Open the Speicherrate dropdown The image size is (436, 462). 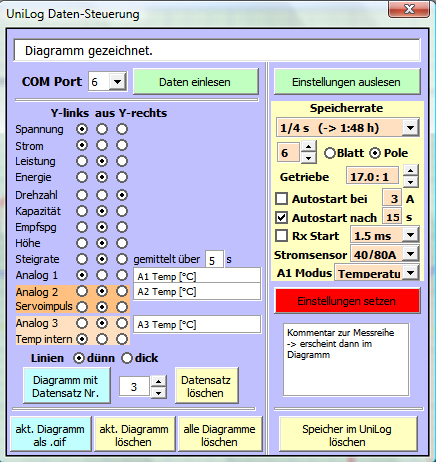coord(410,127)
